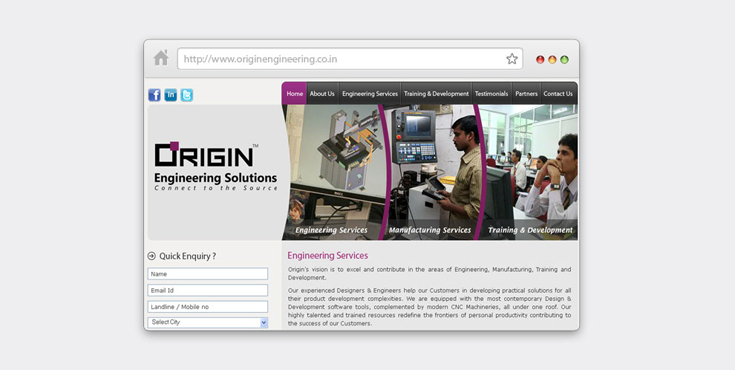Open the Twitter social icon

tap(187, 95)
